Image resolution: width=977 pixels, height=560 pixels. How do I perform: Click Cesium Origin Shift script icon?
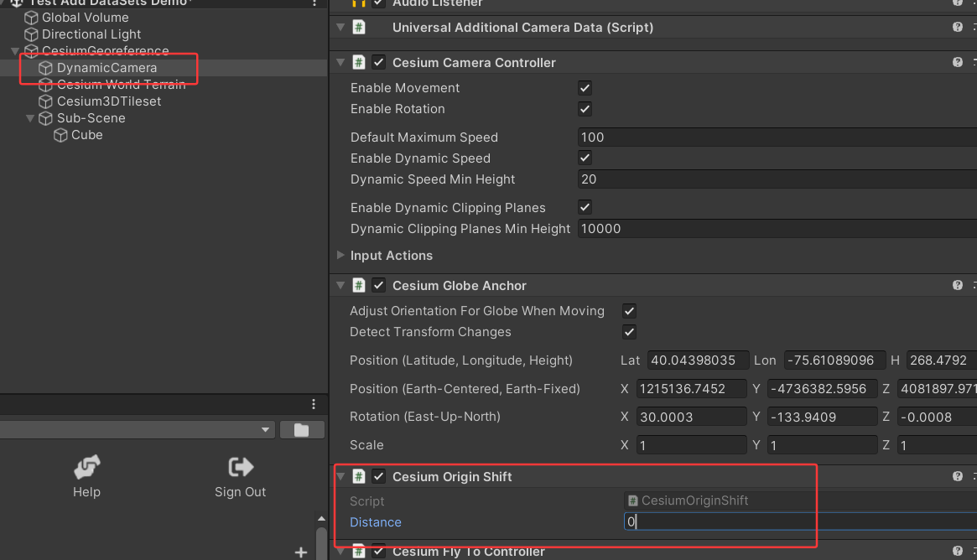[359, 476]
